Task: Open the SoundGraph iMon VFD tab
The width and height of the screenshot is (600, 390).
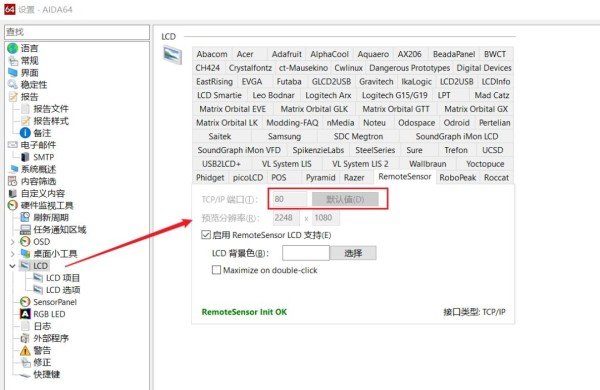Action: tap(239, 150)
